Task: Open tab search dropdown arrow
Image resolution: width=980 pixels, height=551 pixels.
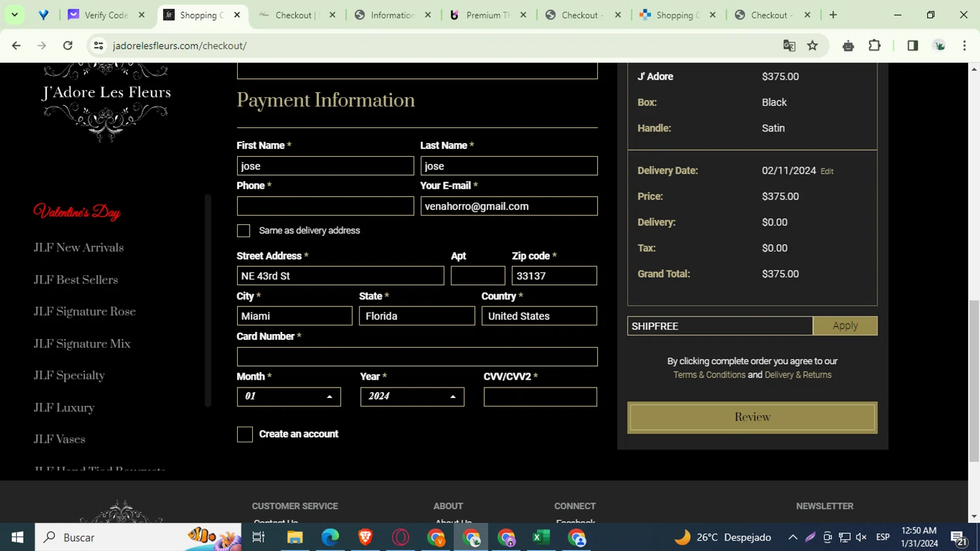Action: [x=14, y=15]
